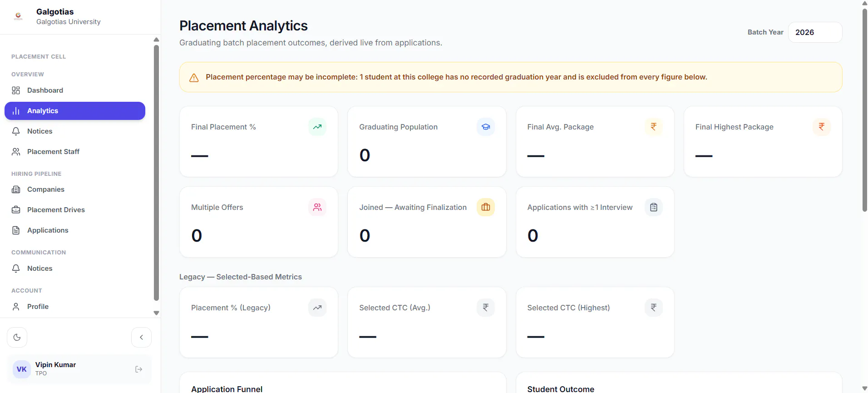Image resolution: width=868 pixels, height=393 pixels.
Task: Click Final Highest Package rupee icon
Action: click(x=822, y=127)
